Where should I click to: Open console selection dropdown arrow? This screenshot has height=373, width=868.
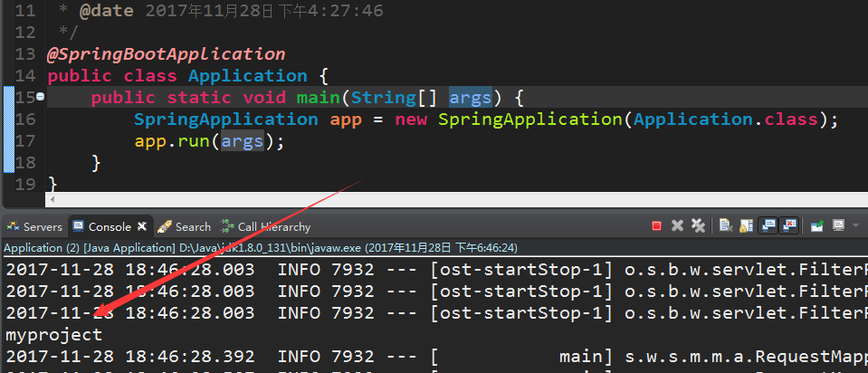point(856,225)
